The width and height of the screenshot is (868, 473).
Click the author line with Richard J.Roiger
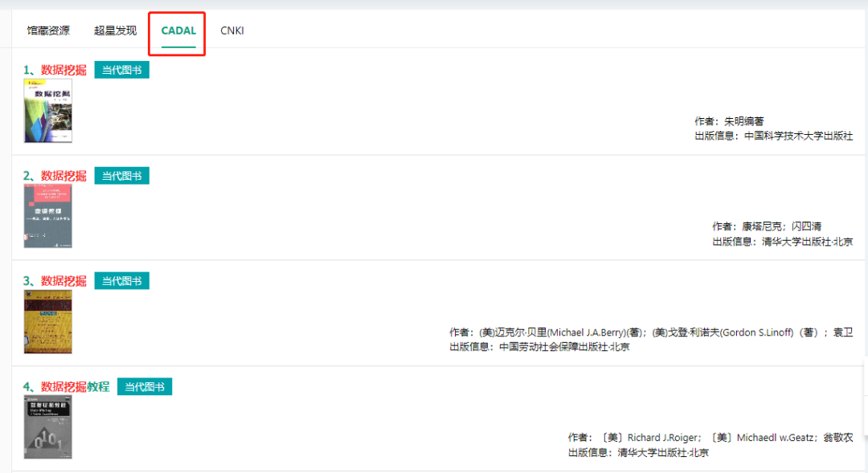point(710,438)
